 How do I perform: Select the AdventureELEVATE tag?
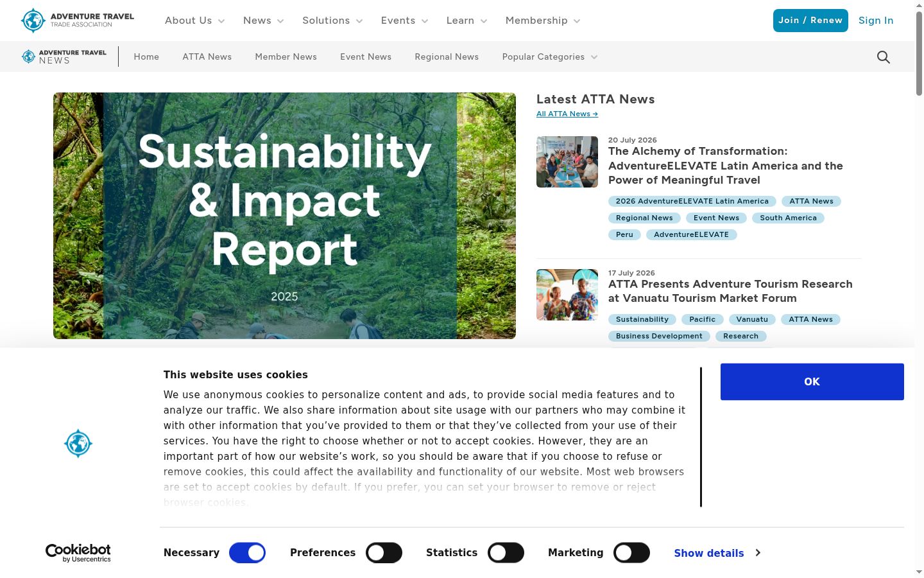pos(691,234)
